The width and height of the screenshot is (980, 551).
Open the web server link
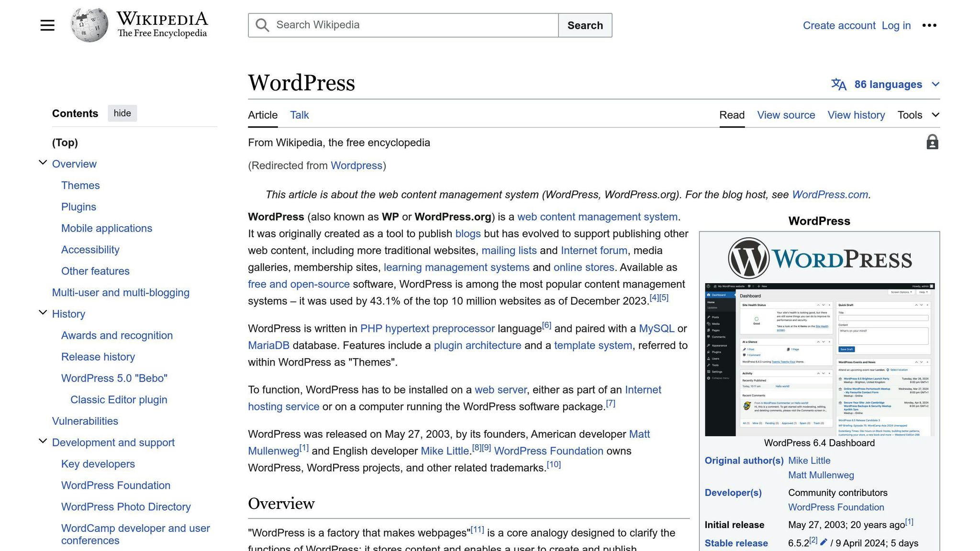point(501,390)
